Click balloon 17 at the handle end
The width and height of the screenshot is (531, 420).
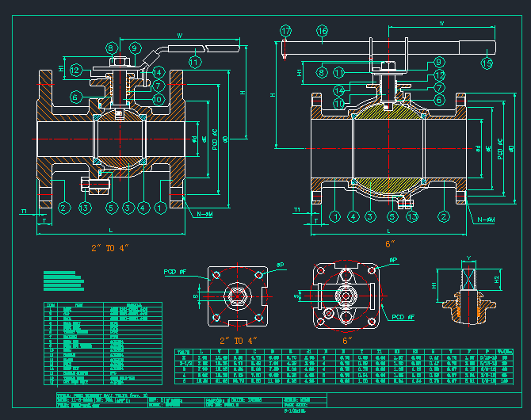pyautogui.click(x=286, y=31)
